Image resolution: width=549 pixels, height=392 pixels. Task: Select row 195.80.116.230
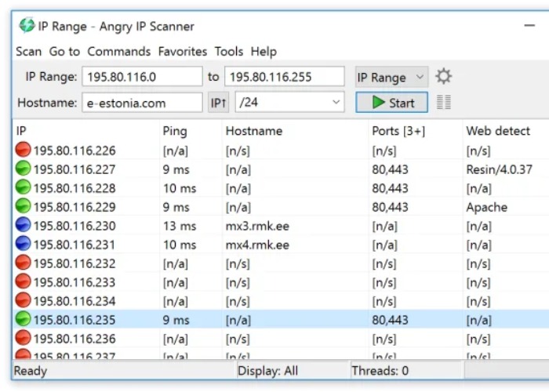tap(280, 226)
